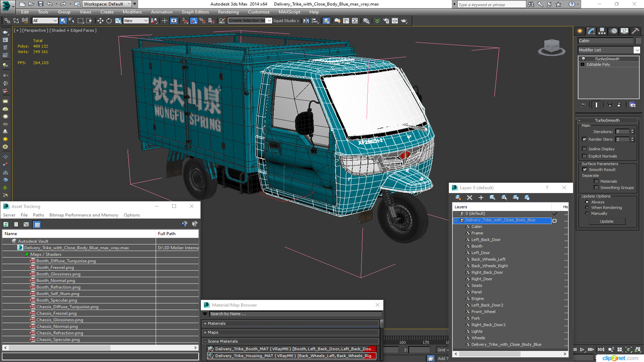Toggle the Render Iters checkbox

[584, 139]
